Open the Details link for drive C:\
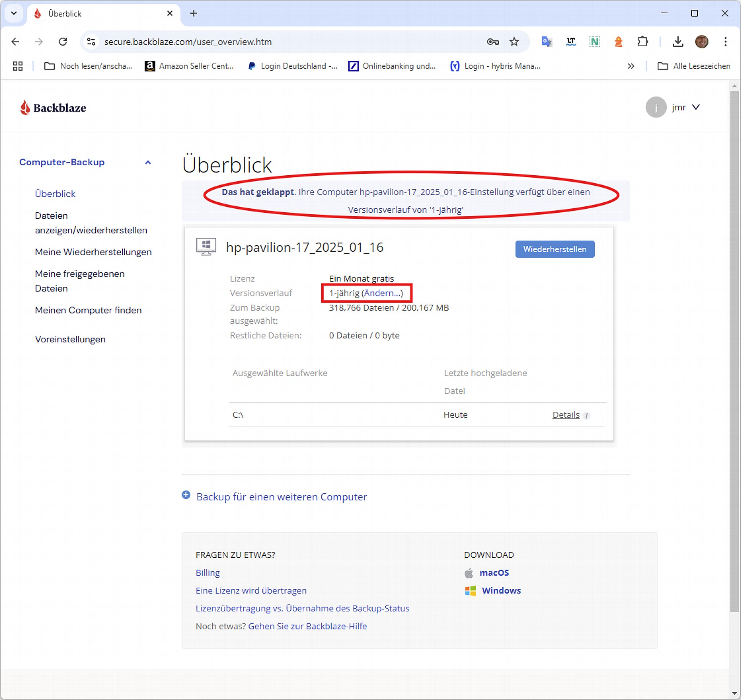This screenshot has height=700, width=741. pyautogui.click(x=566, y=415)
